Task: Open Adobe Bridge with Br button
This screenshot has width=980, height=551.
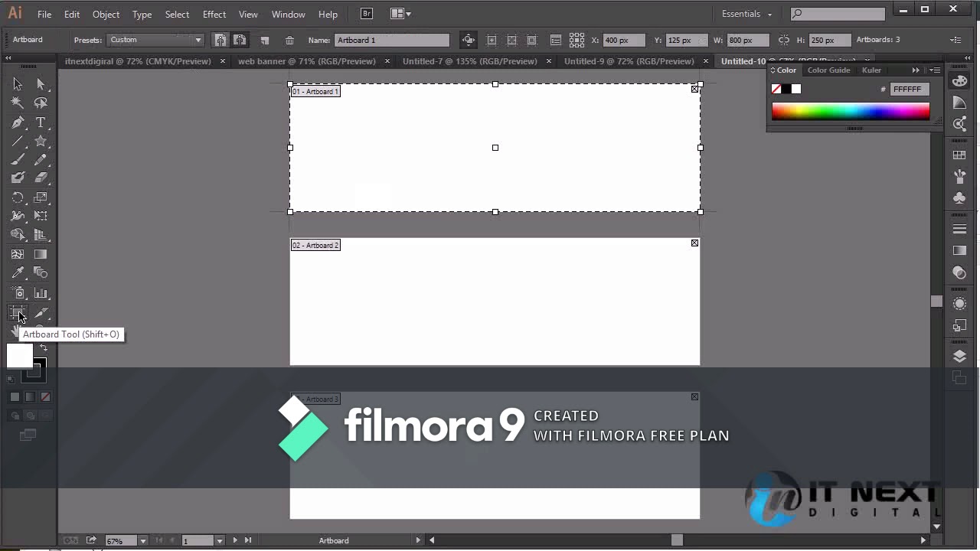Action: pos(367,14)
